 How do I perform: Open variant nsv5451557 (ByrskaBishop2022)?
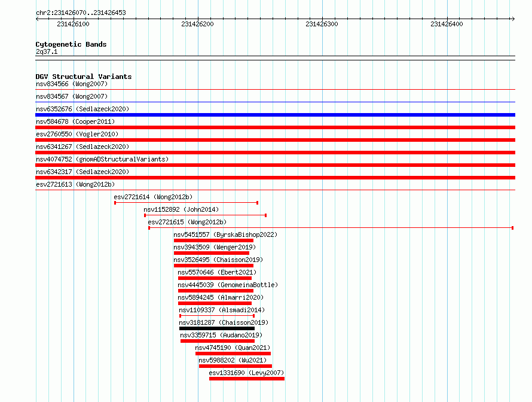click(x=225, y=234)
